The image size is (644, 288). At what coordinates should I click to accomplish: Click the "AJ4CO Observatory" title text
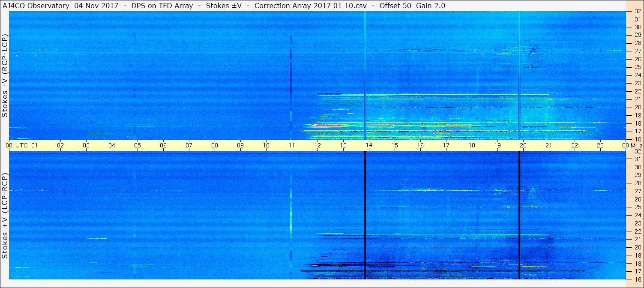36,6
